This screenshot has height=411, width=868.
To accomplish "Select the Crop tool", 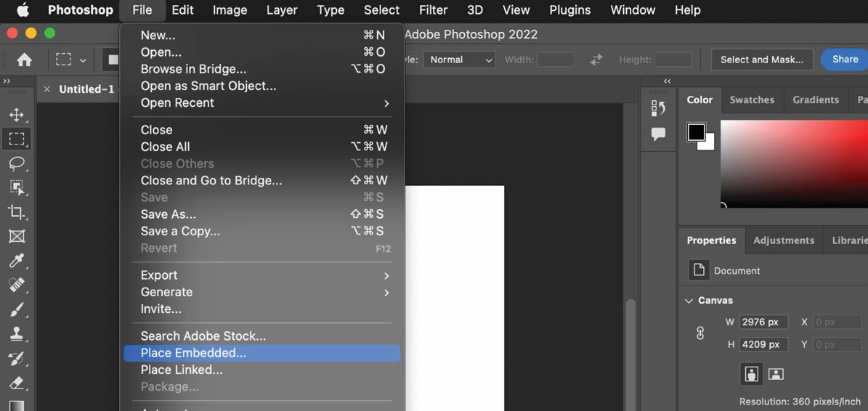I will click(17, 212).
